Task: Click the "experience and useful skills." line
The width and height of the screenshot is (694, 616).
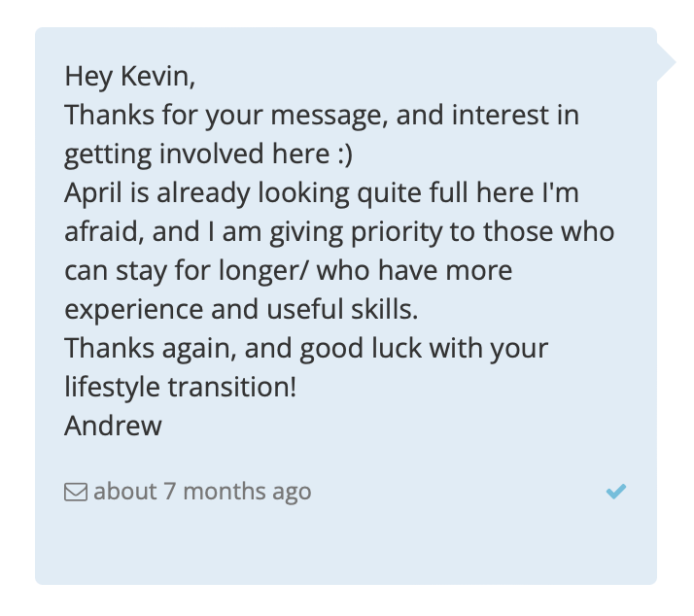Action: [241, 309]
